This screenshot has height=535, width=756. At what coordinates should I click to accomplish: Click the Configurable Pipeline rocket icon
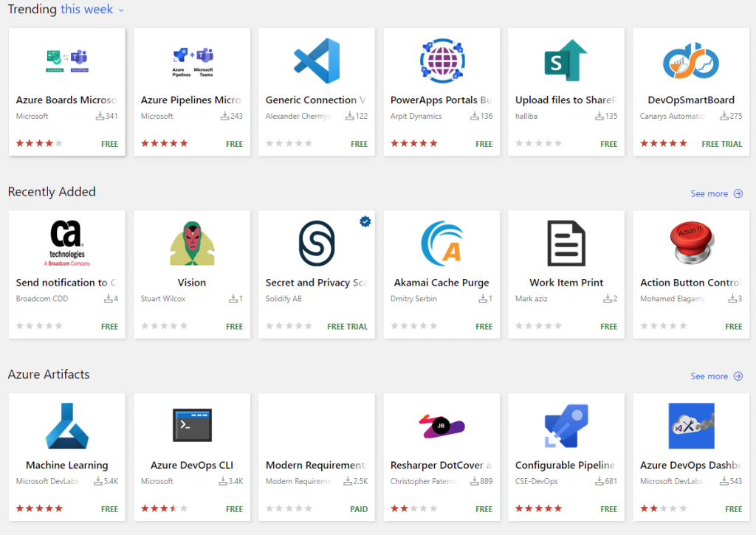(566, 426)
